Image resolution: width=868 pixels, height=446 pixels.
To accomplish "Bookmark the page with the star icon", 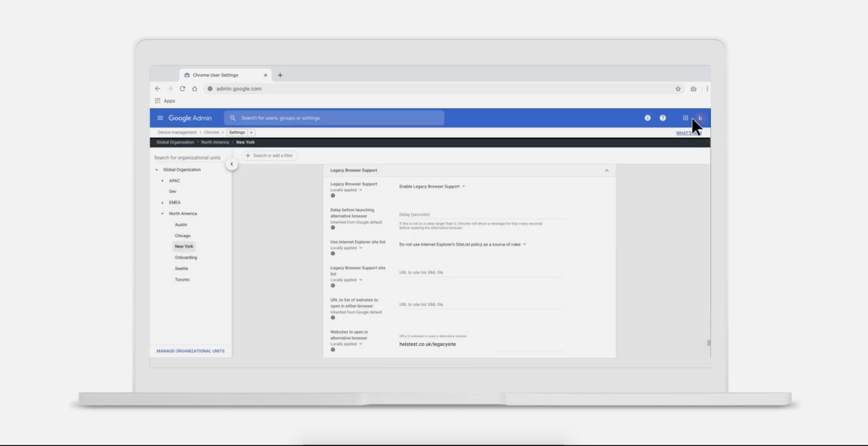I will tap(678, 88).
